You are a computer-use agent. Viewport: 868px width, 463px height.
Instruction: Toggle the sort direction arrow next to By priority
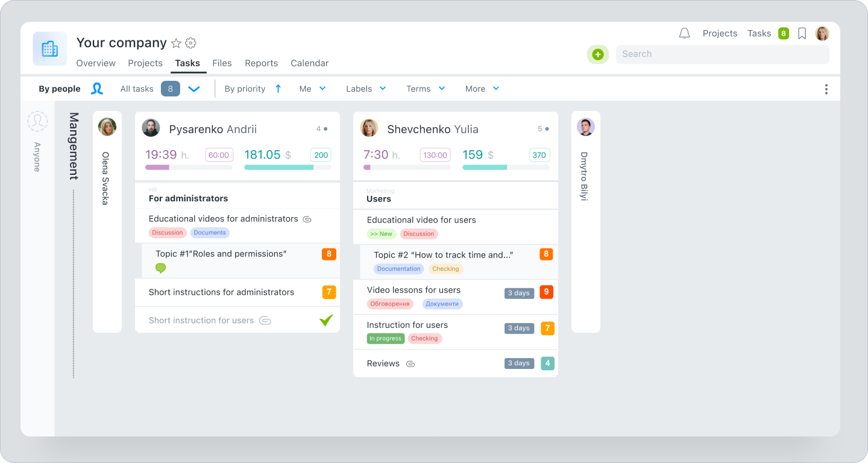coord(278,89)
